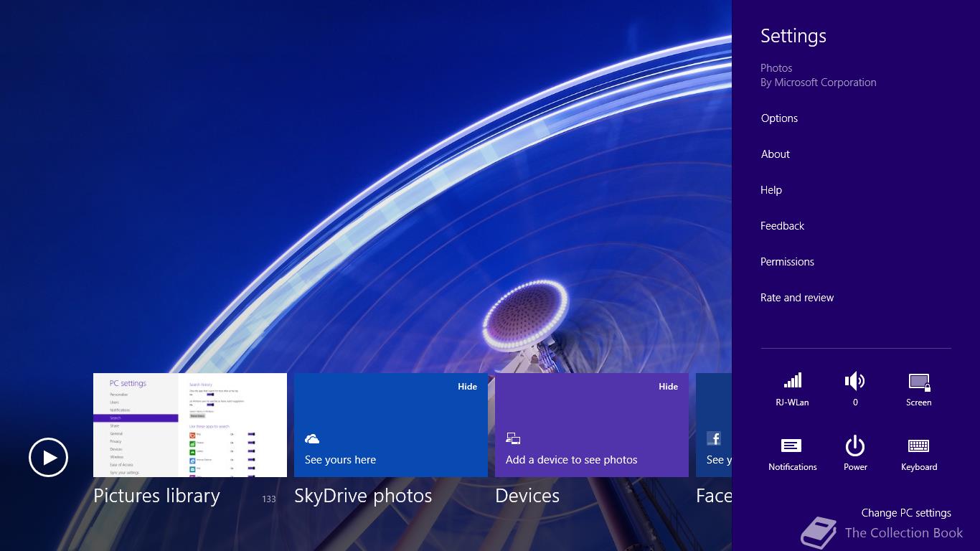Click By Microsoft Corporation text
The image size is (980, 551).
(819, 83)
